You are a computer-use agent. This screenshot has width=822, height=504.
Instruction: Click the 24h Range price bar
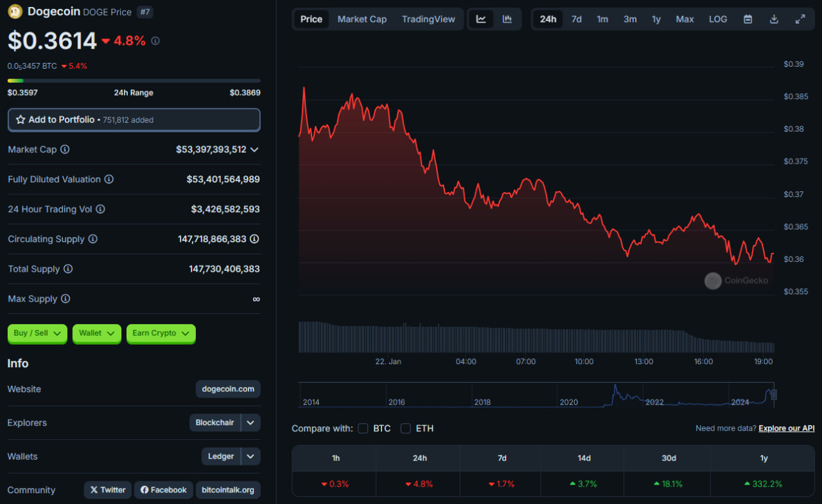point(134,81)
